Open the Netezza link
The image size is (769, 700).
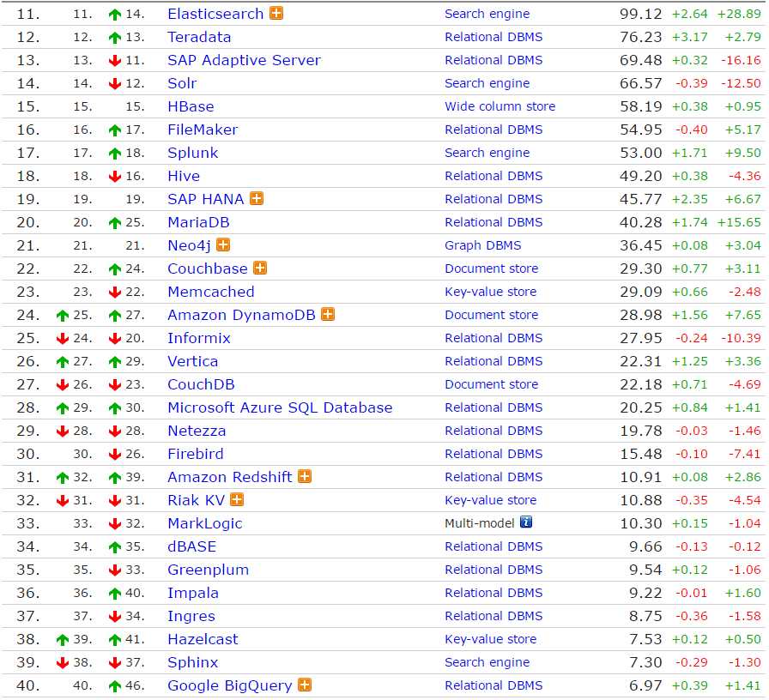(x=197, y=431)
